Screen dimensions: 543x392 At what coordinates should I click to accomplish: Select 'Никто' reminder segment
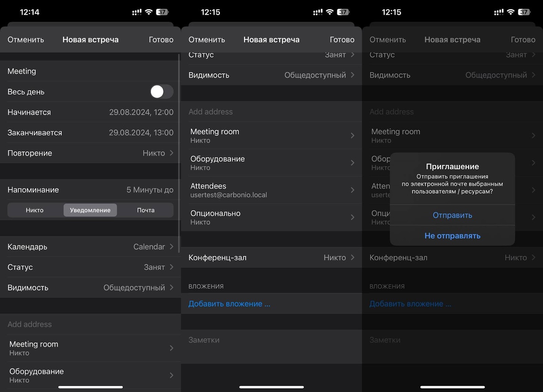coord(35,210)
